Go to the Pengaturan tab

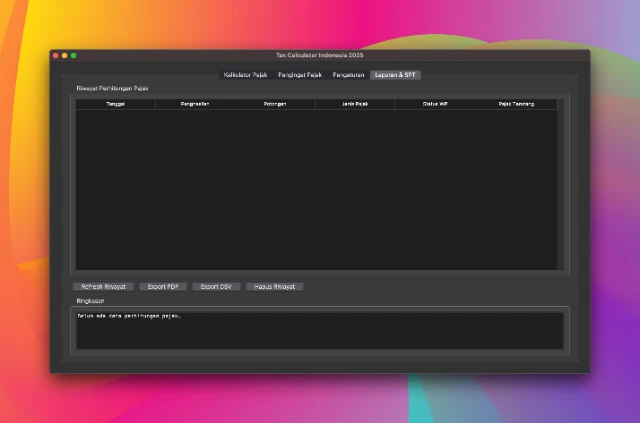click(x=348, y=75)
